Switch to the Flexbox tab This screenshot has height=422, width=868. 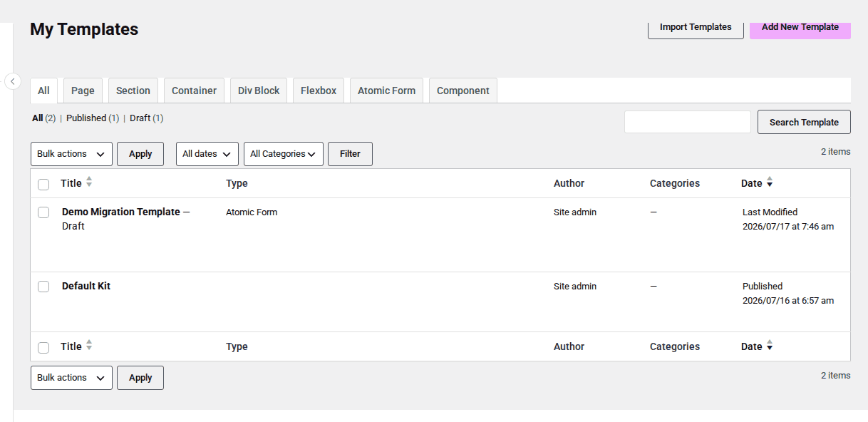coord(319,91)
